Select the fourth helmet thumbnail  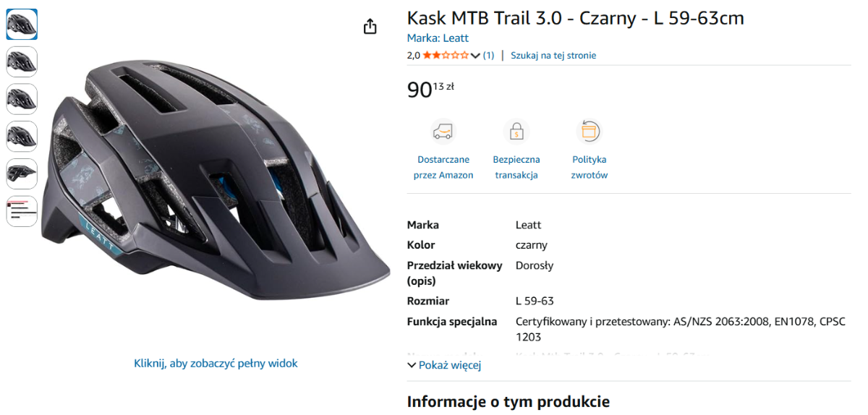(x=22, y=137)
